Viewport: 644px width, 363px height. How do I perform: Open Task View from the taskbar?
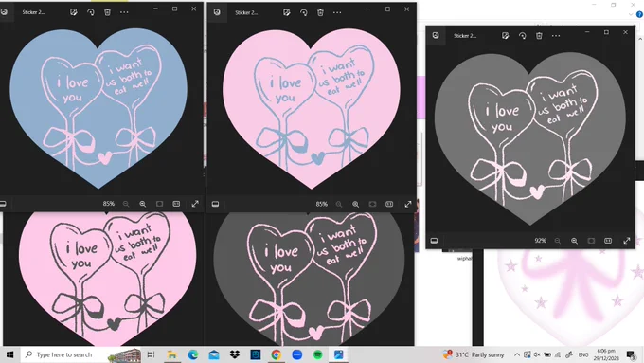pyautogui.click(x=151, y=354)
